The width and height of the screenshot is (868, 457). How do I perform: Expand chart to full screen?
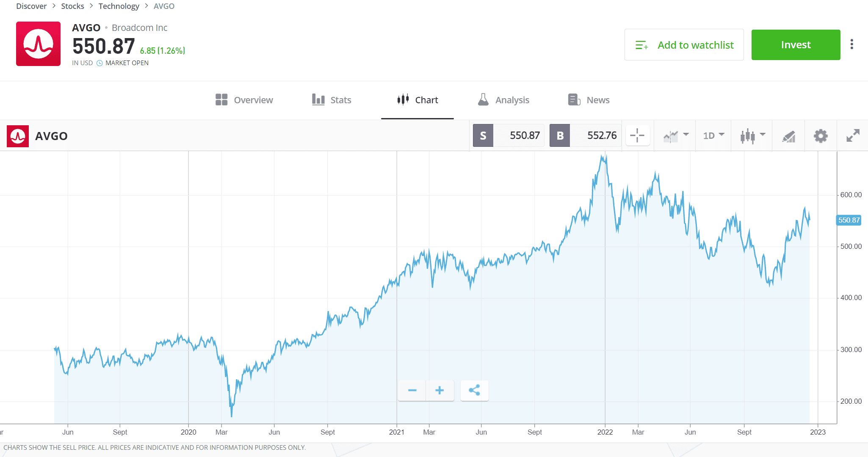(x=853, y=136)
